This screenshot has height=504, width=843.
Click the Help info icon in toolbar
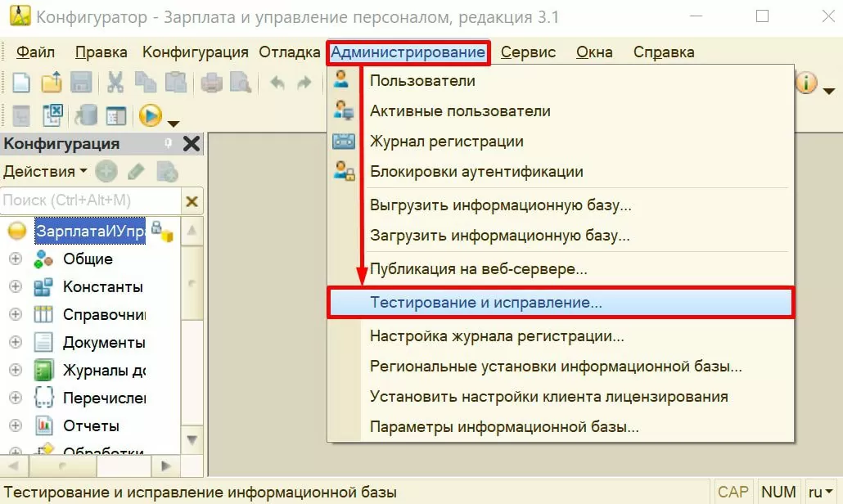806,82
